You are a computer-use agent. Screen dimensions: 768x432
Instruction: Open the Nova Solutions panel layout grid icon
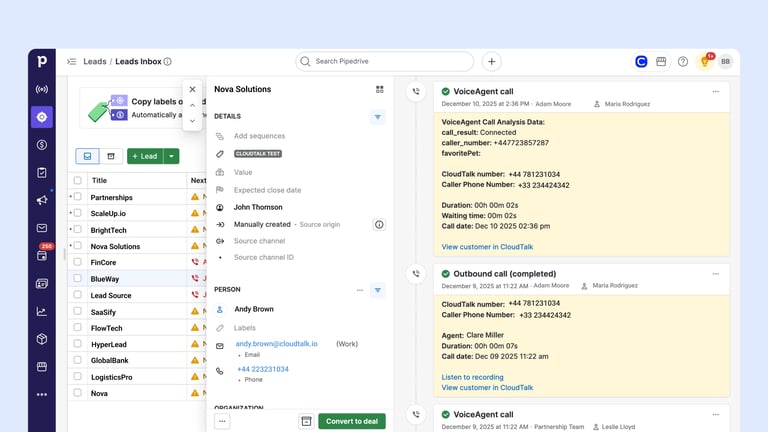pyautogui.click(x=380, y=89)
